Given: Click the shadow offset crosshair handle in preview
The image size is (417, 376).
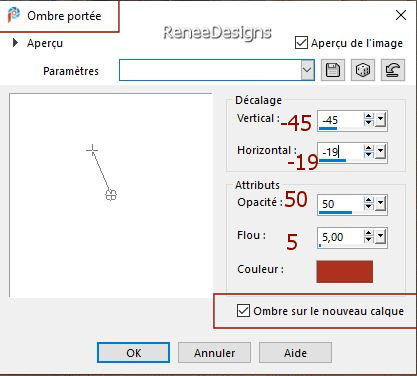Looking at the screenshot, I should click(x=92, y=150).
